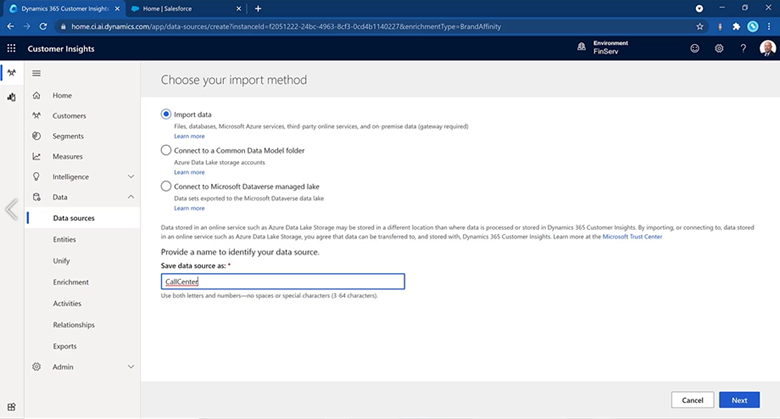Image resolution: width=780 pixels, height=419 pixels.
Task: Click the Home house icon
Action: coord(36,95)
